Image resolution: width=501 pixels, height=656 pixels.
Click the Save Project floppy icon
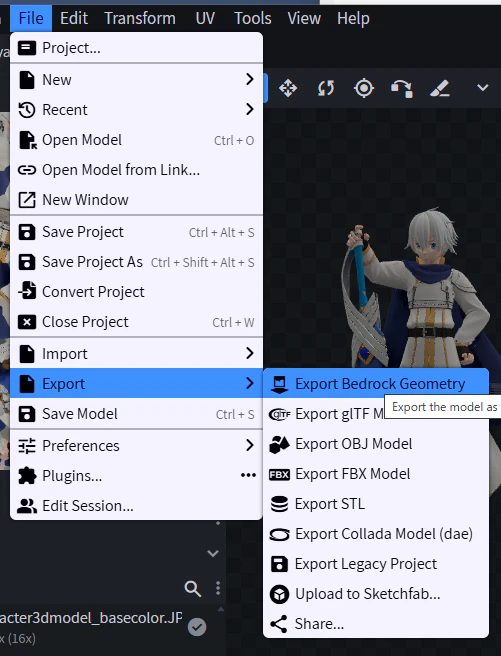coord(27,232)
